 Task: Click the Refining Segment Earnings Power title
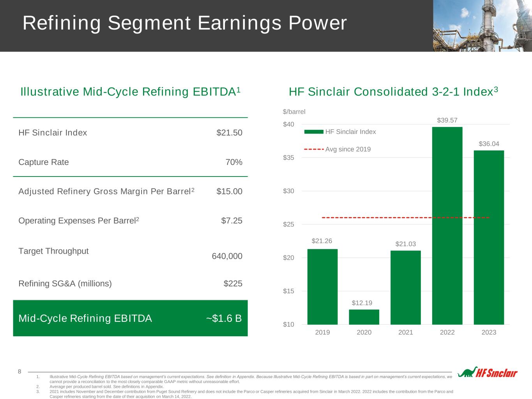[184, 23]
